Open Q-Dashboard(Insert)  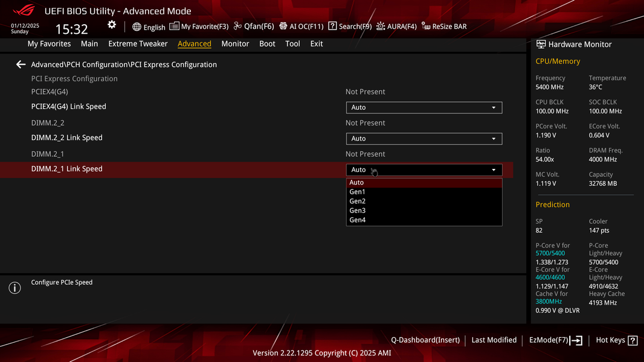click(x=425, y=340)
